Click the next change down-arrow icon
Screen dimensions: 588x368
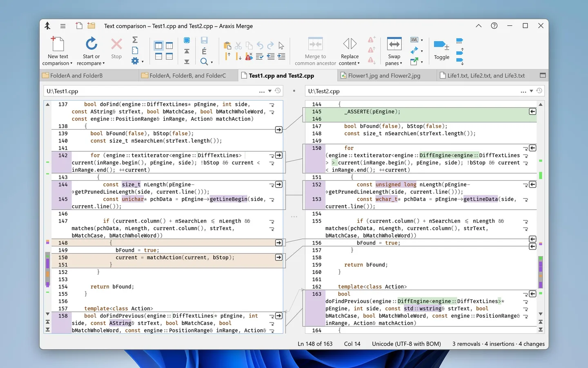238,56
